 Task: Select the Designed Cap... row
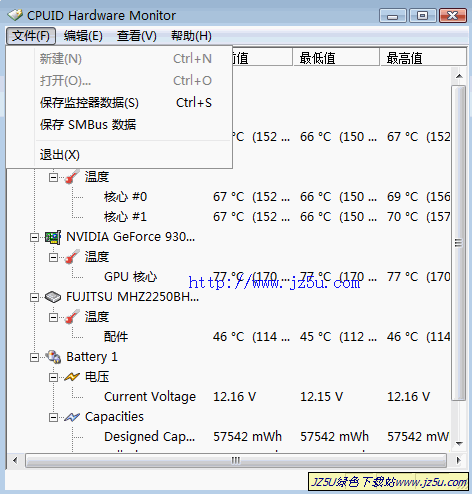[x=150, y=437]
